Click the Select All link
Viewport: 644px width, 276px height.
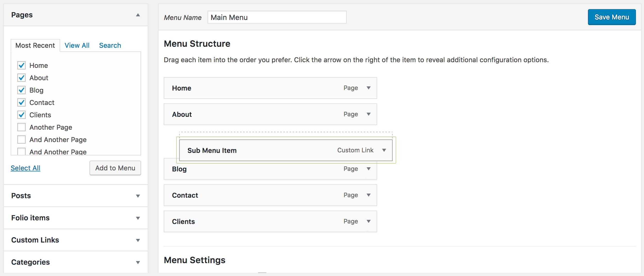pyautogui.click(x=25, y=168)
